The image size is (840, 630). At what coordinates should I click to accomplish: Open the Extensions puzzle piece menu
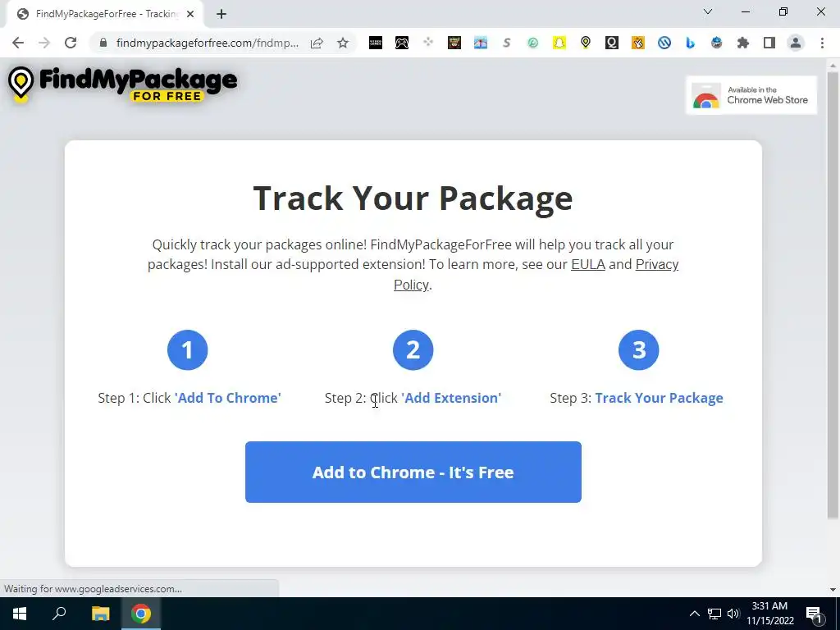[x=743, y=43]
